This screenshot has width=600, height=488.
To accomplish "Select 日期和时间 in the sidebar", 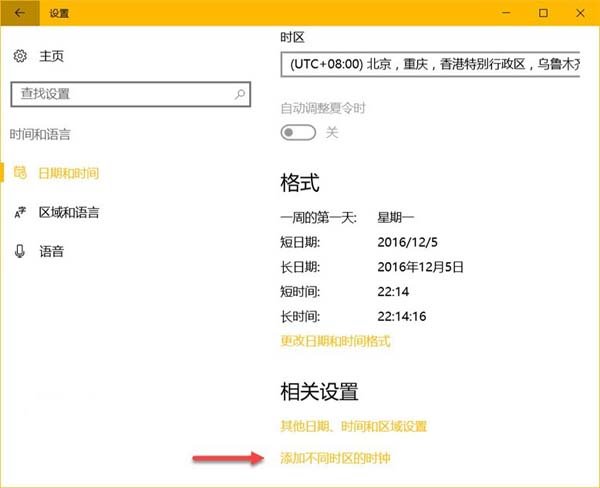I will [x=68, y=173].
